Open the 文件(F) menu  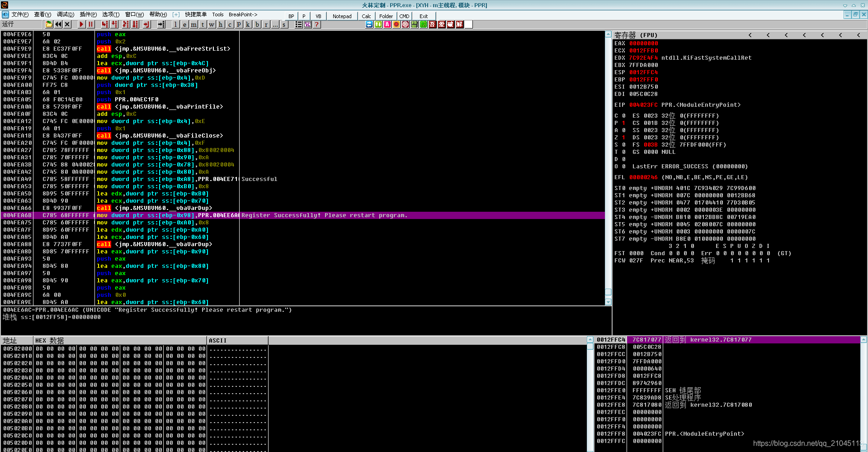click(20, 14)
